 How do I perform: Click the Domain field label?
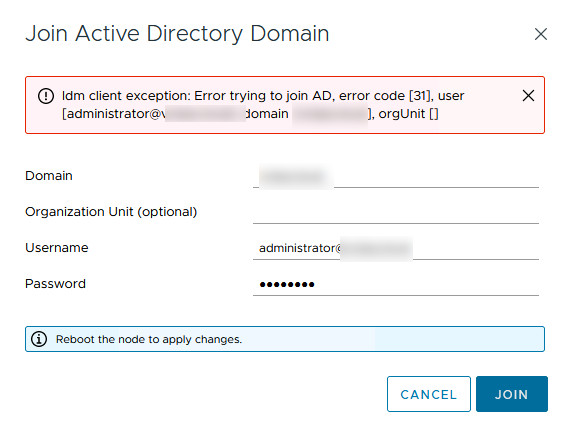[x=49, y=176]
